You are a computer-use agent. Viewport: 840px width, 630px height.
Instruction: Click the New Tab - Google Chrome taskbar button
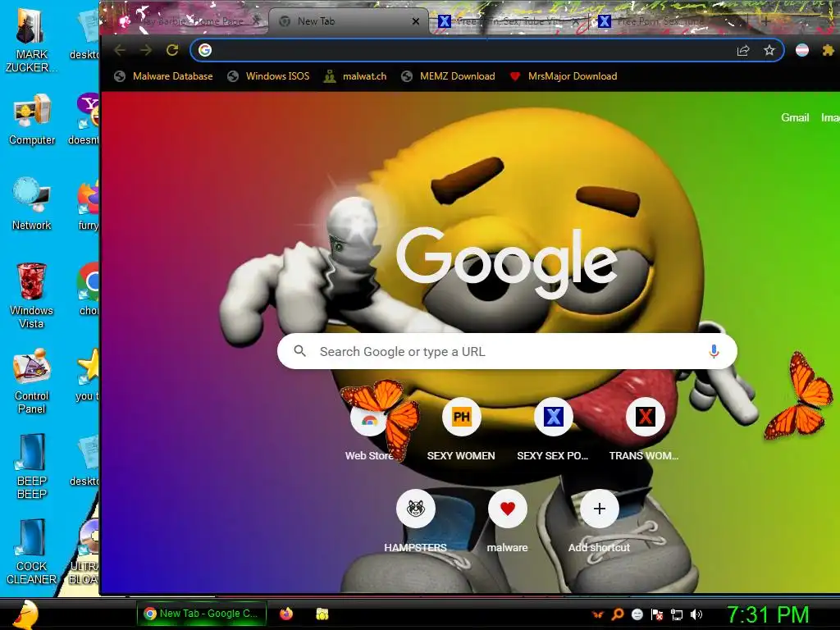click(202, 614)
